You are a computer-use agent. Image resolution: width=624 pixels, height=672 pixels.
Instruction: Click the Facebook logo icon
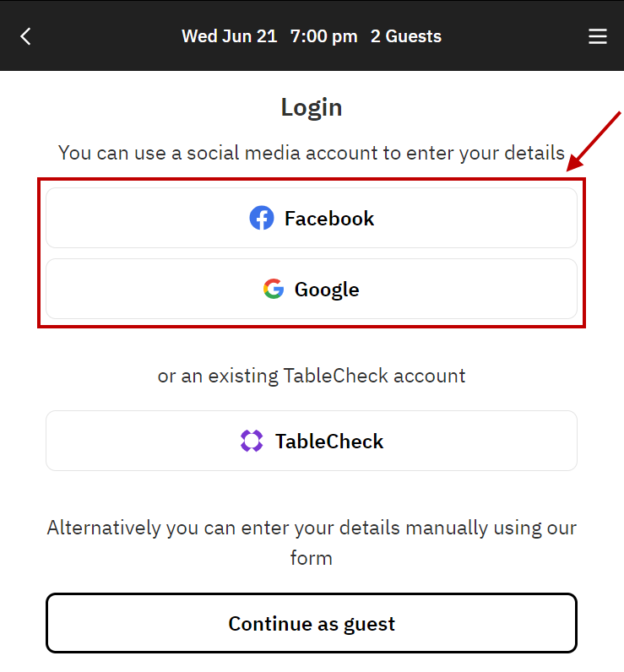[262, 219]
